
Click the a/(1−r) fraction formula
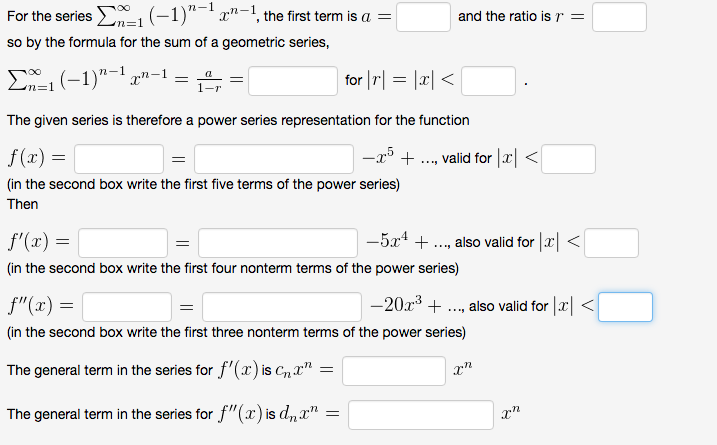[x=209, y=80]
